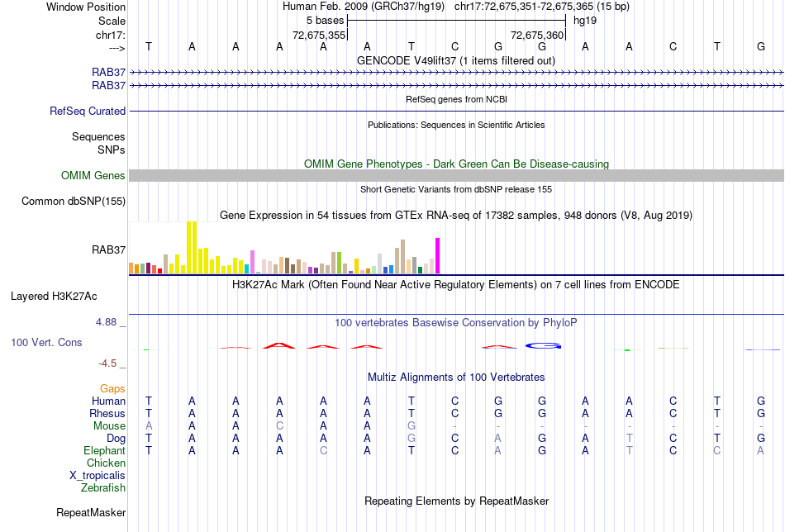Click the tallest yellow GTEx expression bars
785x532 pixels.
click(x=192, y=247)
